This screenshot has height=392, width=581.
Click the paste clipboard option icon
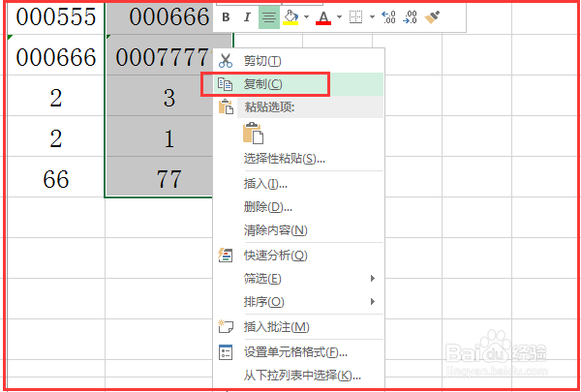click(x=254, y=133)
